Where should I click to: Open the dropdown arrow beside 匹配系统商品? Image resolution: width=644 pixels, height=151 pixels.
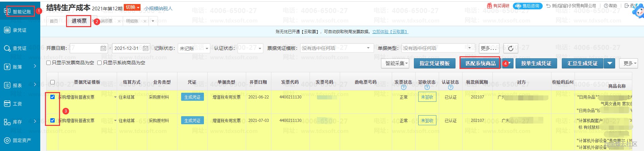509,63
